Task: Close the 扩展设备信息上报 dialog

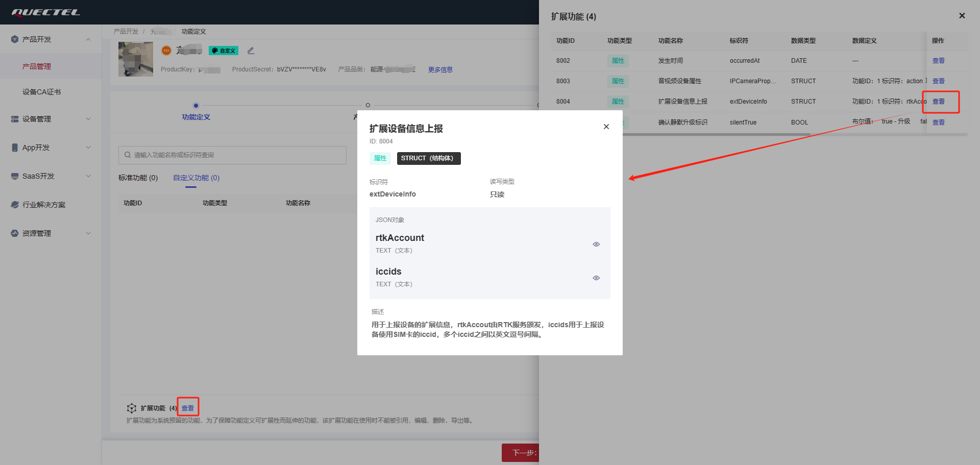Action: click(606, 127)
